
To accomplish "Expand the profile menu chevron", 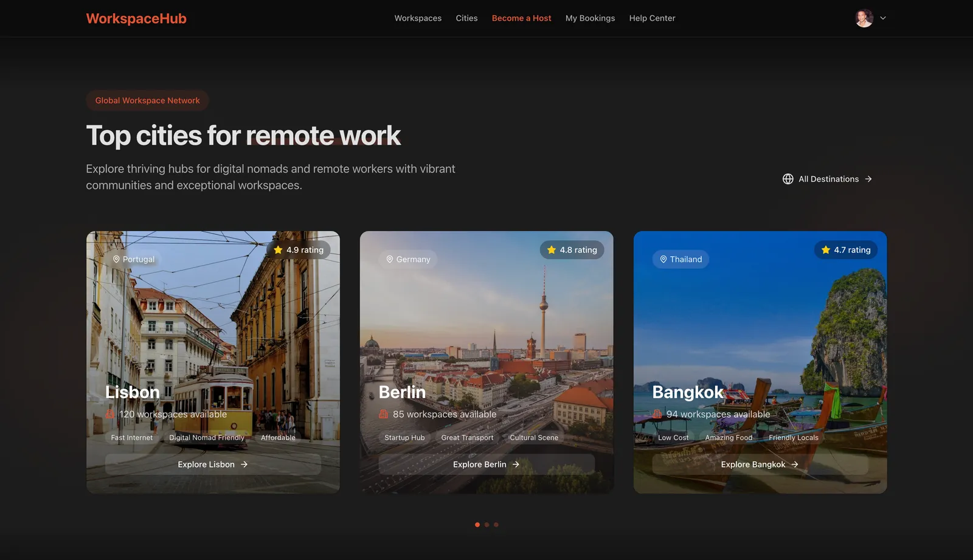I will click(883, 18).
